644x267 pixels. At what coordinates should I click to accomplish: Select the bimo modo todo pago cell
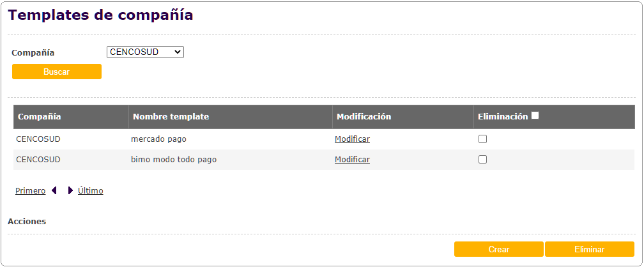(174, 160)
